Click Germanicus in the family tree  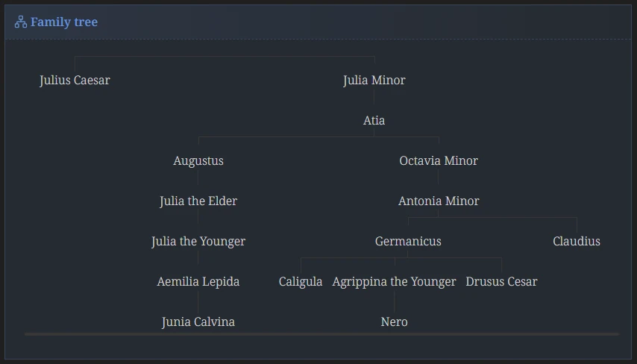click(408, 241)
